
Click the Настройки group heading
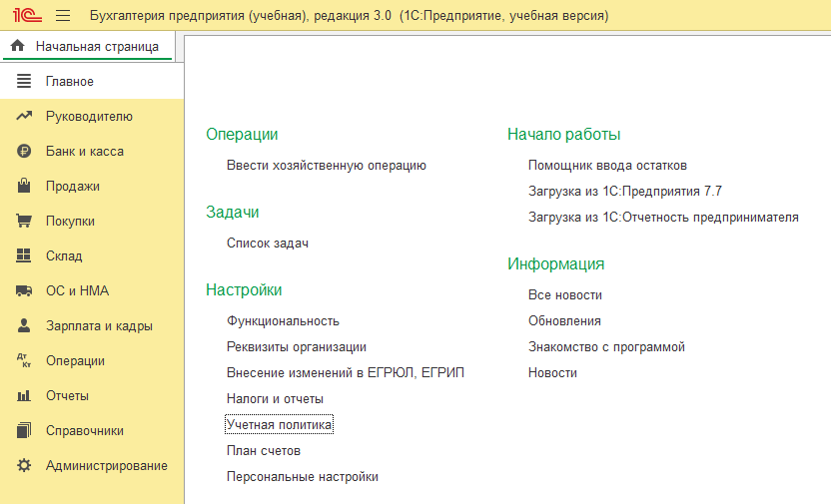(244, 289)
